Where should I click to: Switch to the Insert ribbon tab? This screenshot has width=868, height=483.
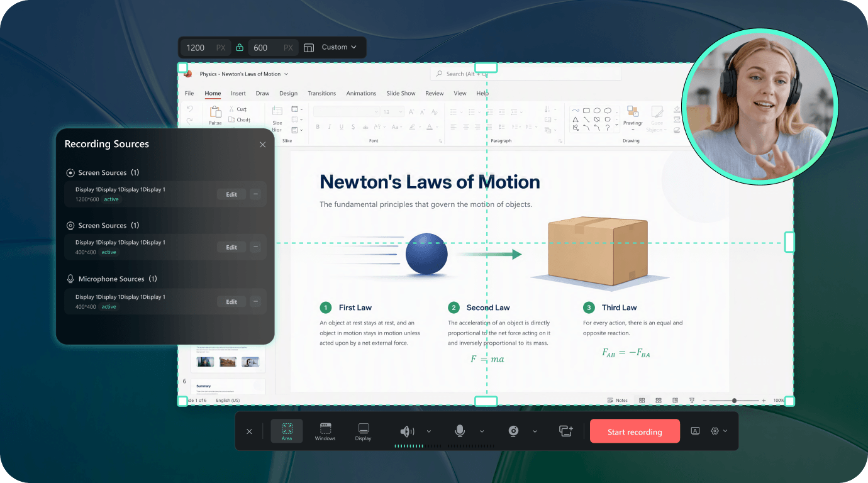(238, 93)
